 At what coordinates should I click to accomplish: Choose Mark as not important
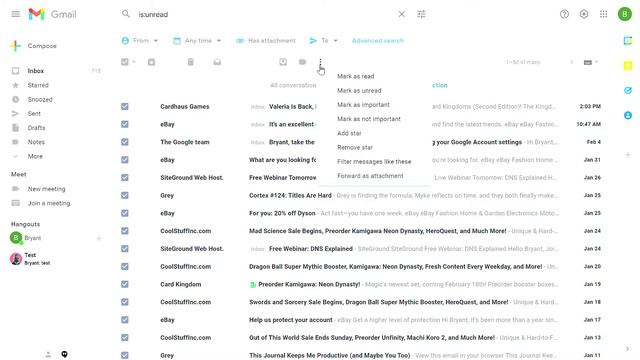[369, 119]
